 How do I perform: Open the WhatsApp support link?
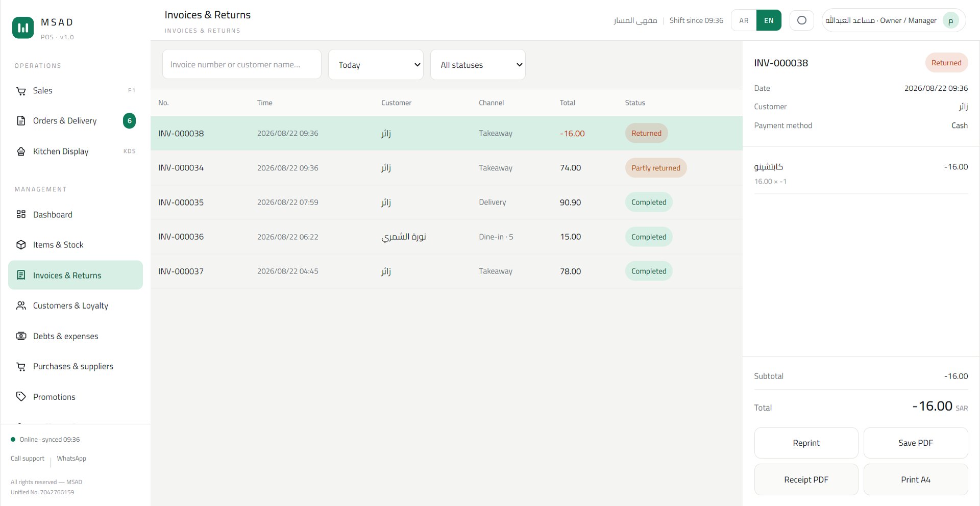[71, 459]
